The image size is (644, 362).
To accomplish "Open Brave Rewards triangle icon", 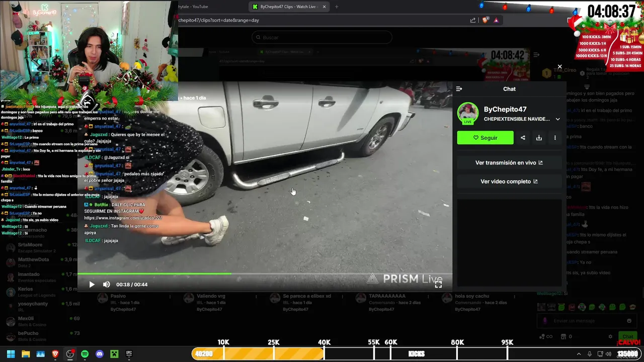I will [x=496, y=20].
